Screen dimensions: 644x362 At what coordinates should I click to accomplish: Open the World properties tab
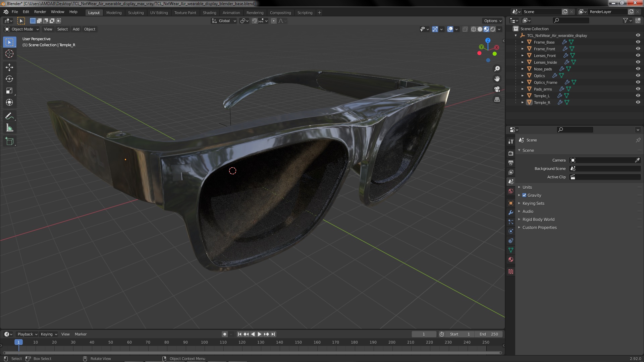coord(511,191)
